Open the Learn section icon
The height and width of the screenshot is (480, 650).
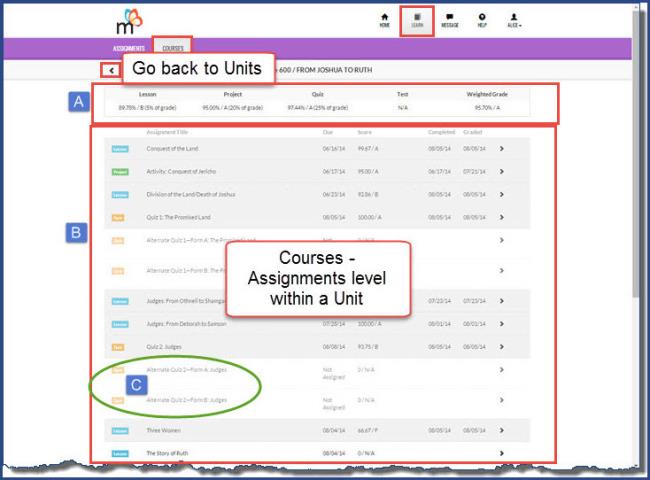417,20
